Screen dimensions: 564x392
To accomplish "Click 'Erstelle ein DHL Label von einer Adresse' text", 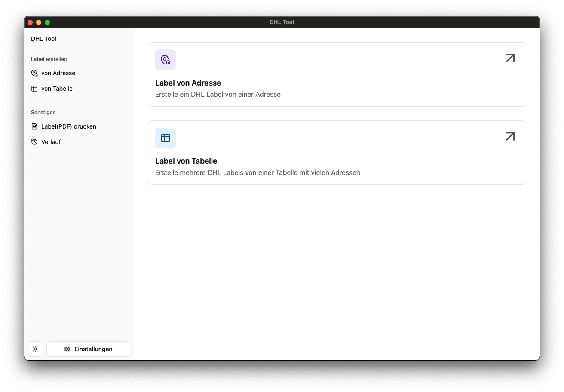I will [218, 94].
